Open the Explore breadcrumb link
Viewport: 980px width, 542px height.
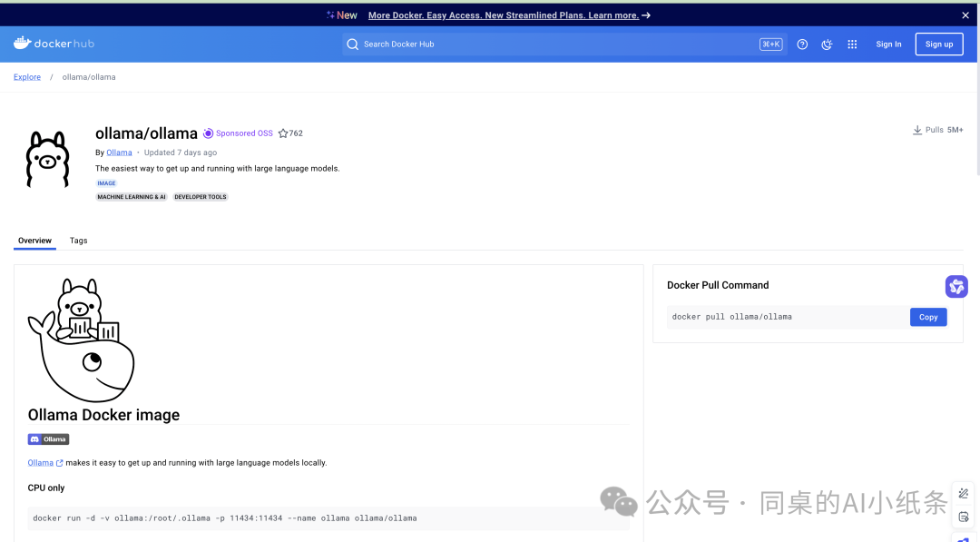(x=27, y=77)
